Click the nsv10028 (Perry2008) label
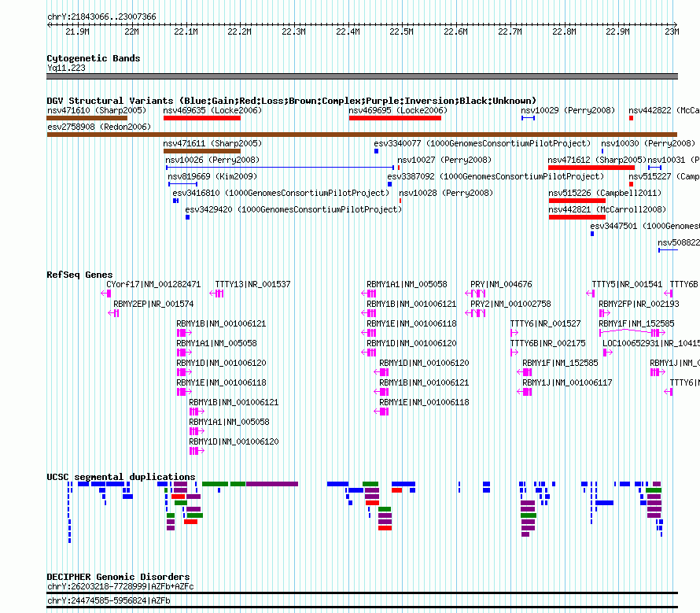 (446, 193)
